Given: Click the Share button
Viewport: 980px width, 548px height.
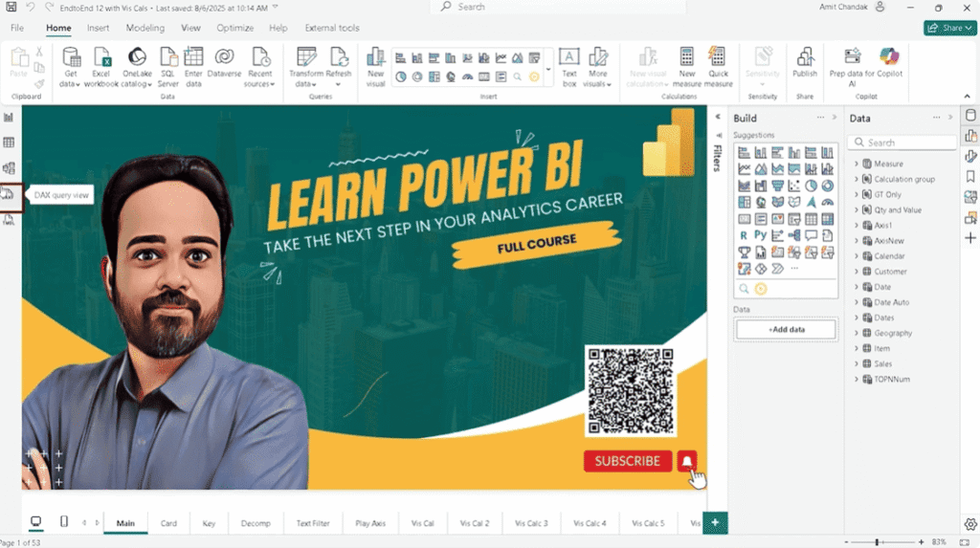Looking at the screenshot, I should tap(949, 28).
